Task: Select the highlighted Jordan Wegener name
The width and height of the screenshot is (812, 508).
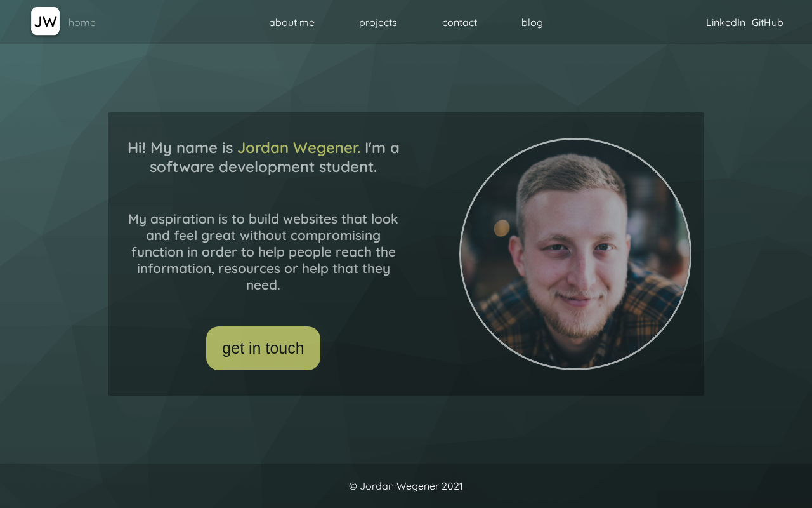Action: coord(299,148)
